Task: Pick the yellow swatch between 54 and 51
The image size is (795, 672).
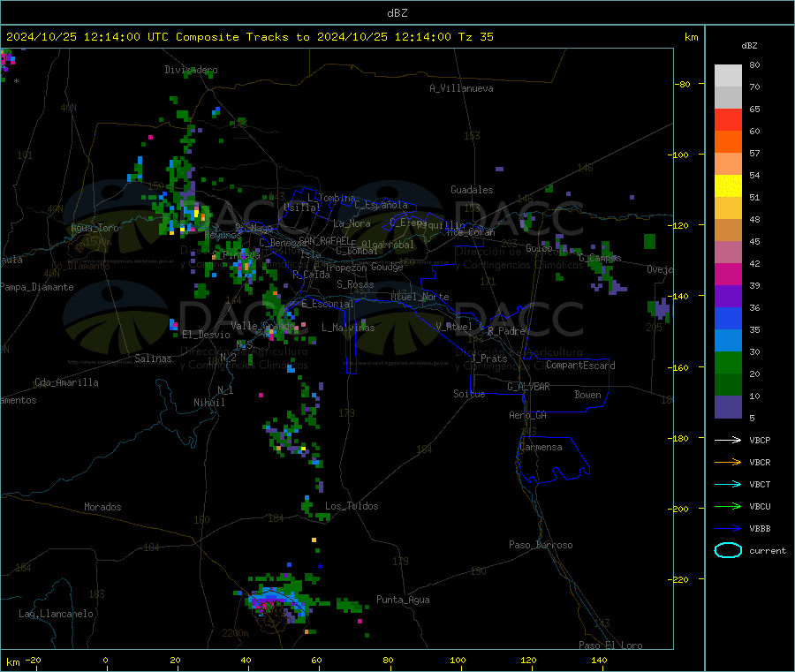Action: tap(728, 186)
